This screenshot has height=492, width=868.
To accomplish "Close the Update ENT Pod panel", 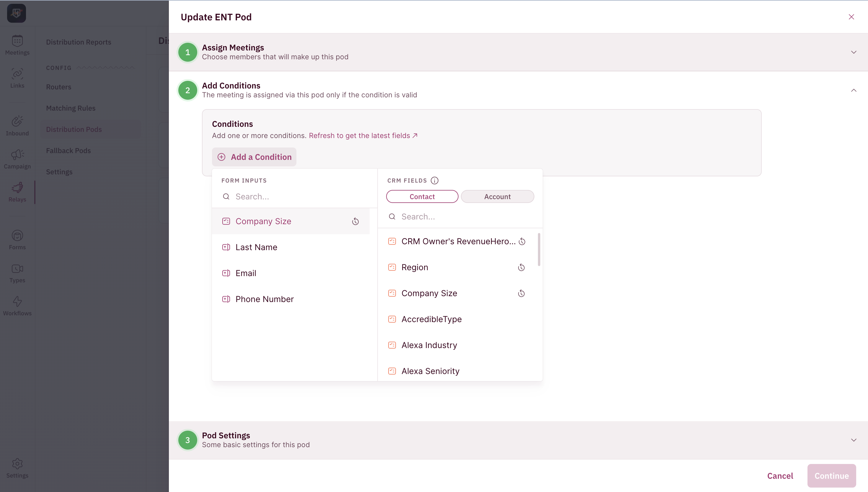I will coord(851,17).
